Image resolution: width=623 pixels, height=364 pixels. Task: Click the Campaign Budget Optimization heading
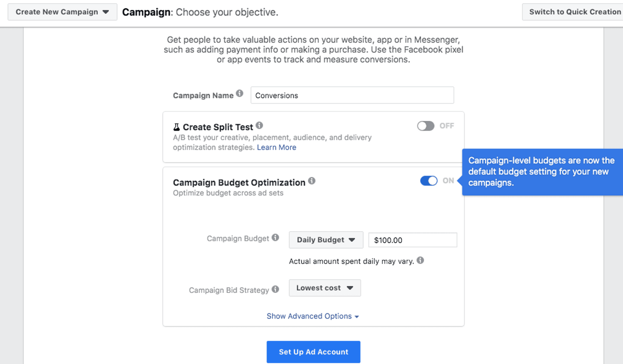[x=239, y=183]
